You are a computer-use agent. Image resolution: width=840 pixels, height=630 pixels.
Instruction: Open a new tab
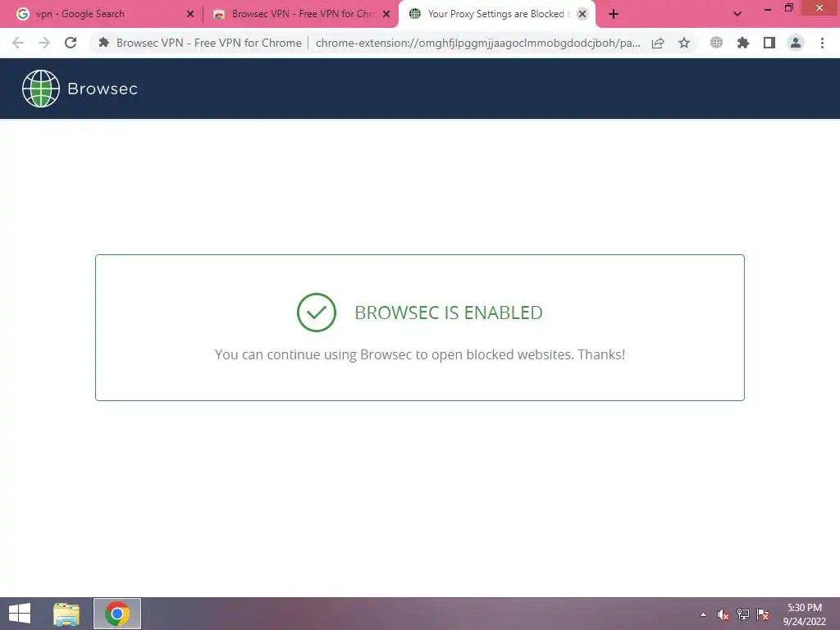(x=614, y=14)
